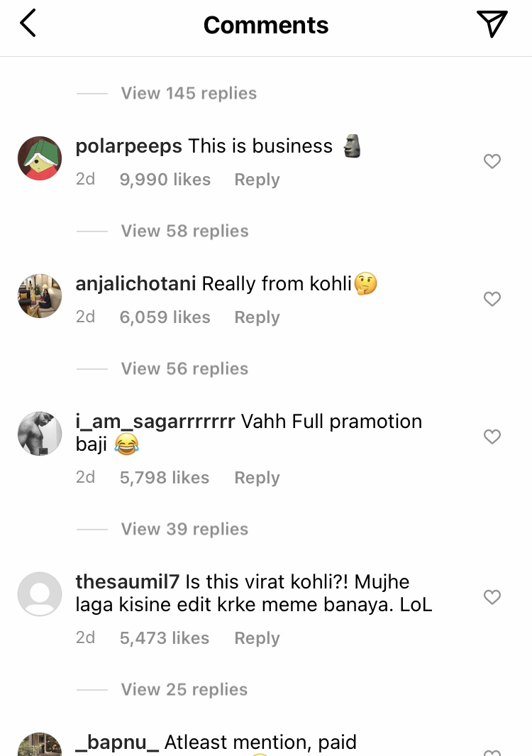
Task: Reply to anjalichotani's comment
Action: [x=256, y=317]
